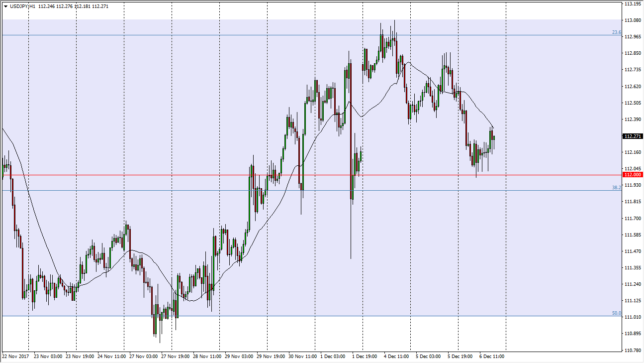Screen dimensions: 644x363
Task: Click the 113.080 price axis label
Action: click(x=633, y=20)
